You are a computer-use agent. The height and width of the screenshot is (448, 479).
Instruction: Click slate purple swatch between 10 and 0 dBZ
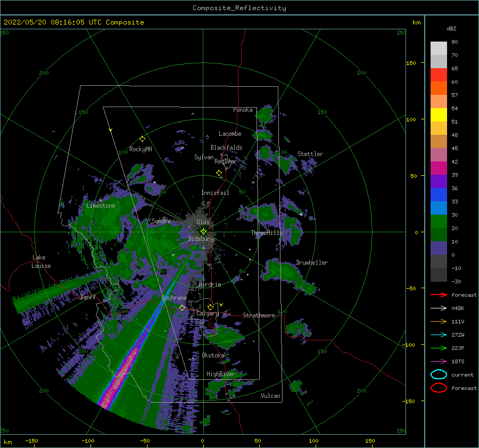tap(439, 248)
